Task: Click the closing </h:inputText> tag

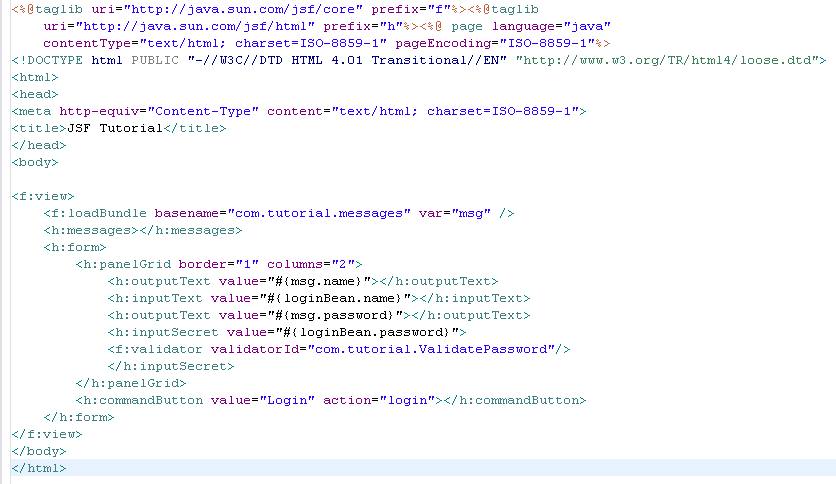Action: pos(475,299)
